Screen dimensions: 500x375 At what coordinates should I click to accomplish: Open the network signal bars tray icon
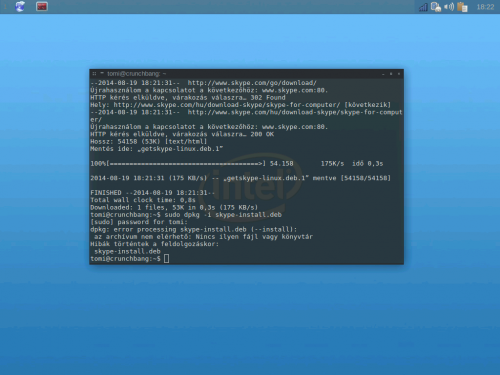tap(423, 7)
